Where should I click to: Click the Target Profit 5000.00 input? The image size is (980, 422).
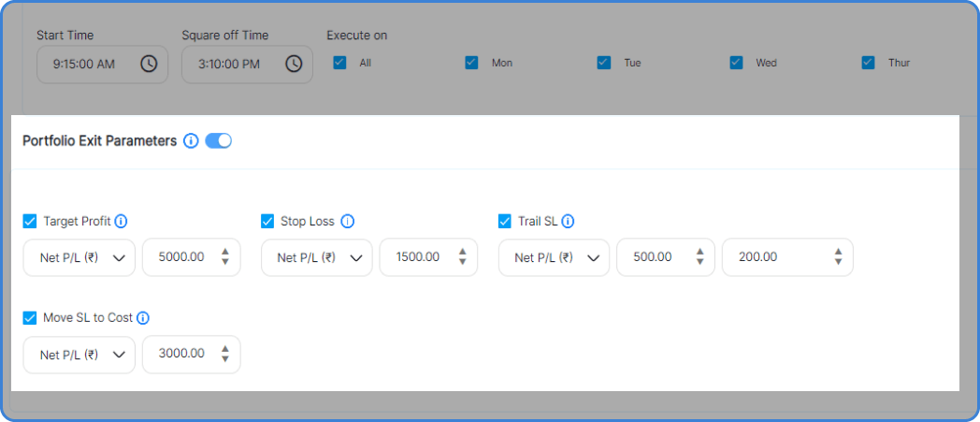(192, 257)
